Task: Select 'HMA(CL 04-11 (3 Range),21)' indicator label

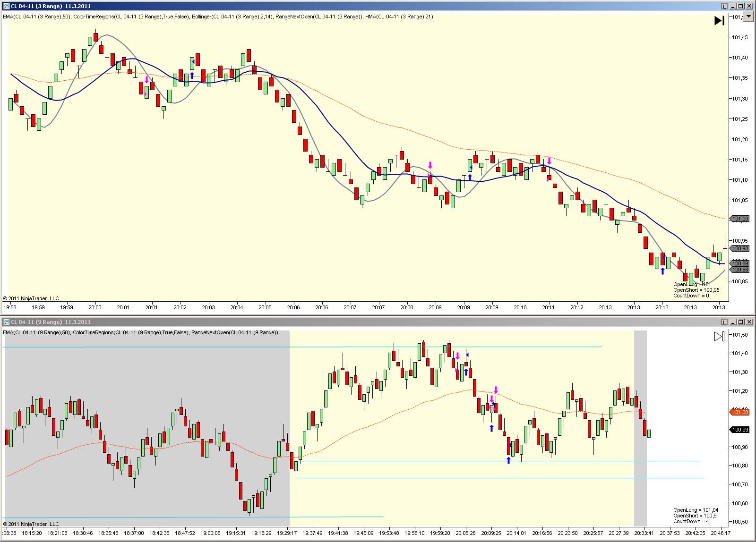Action: 399,17
